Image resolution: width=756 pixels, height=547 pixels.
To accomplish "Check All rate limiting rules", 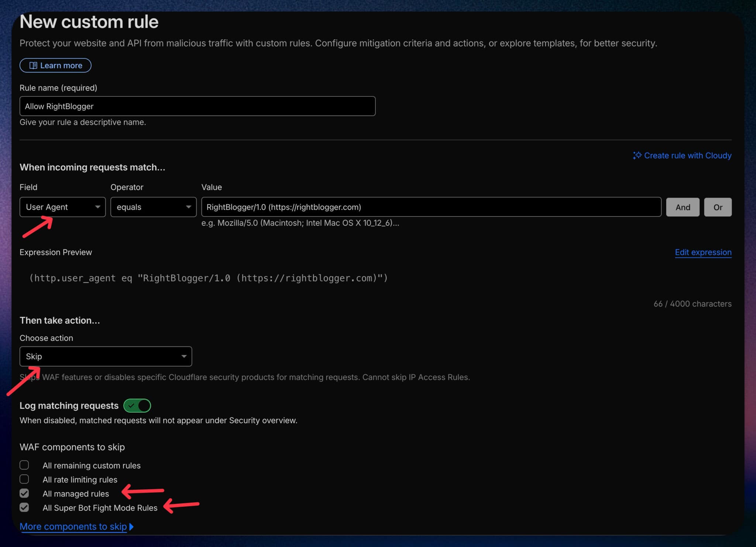I will (24, 479).
